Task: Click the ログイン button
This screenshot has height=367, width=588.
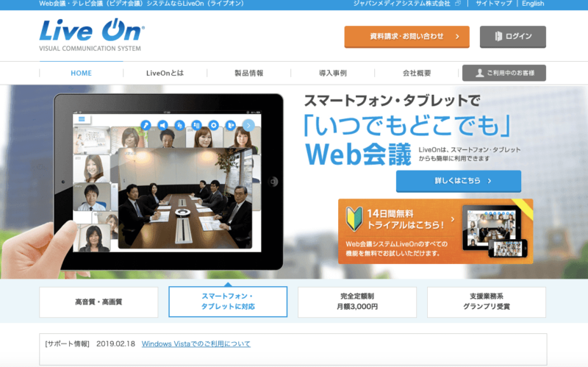Action: pos(512,36)
